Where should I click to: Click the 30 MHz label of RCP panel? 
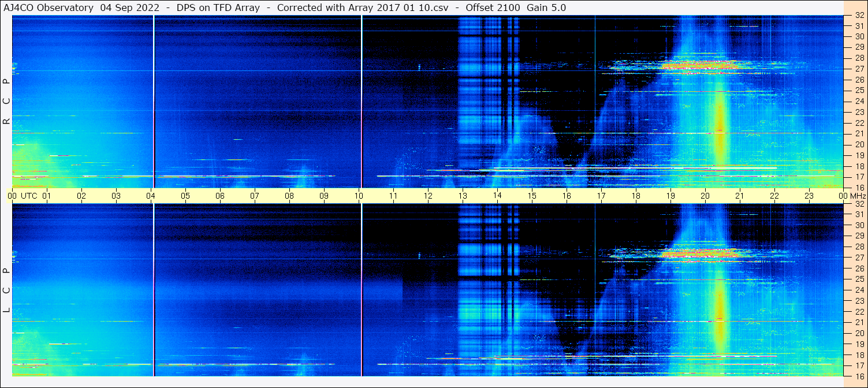[x=859, y=36]
